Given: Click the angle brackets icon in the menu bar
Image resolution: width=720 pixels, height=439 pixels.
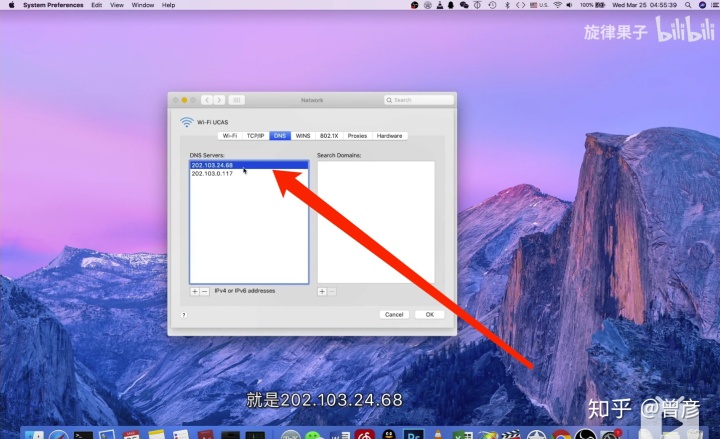Looking at the screenshot, I should pos(520,5).
